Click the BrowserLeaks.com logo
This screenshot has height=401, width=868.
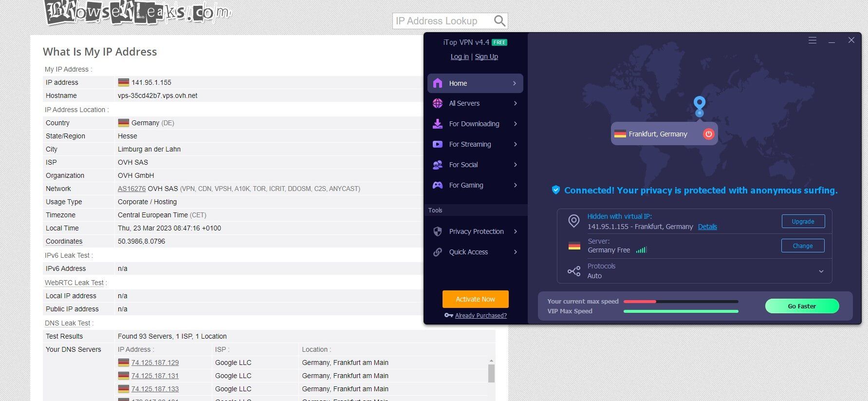coord(138,13)
